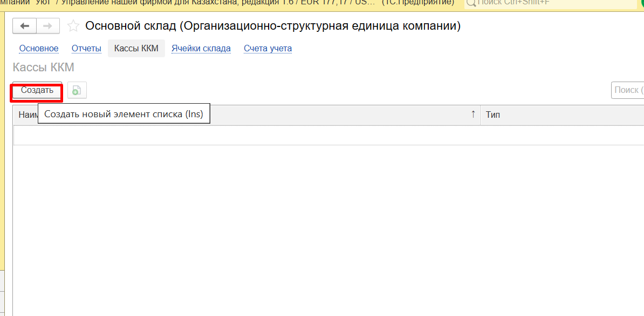Click the gray Кассы ККМ section heading
Image resolution: width=644 pixels, height=316 pixels.
tap(43, 68)
